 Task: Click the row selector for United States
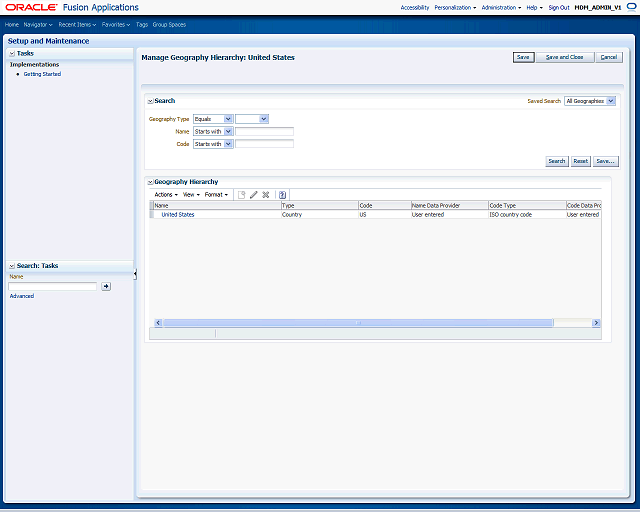[x=151, y=214]
